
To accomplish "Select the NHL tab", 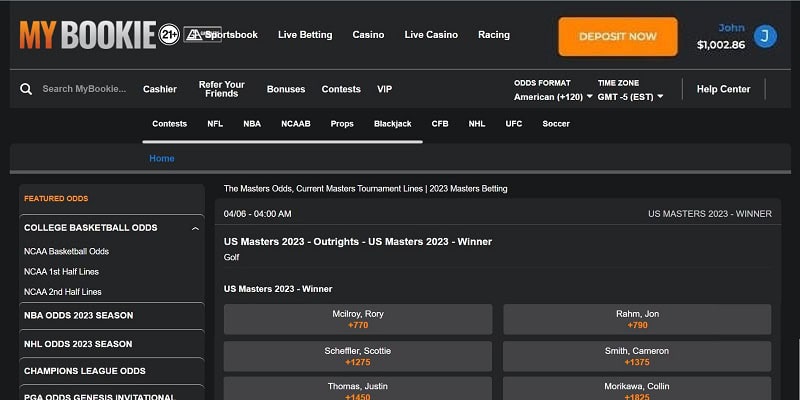I will coord(477,124).
